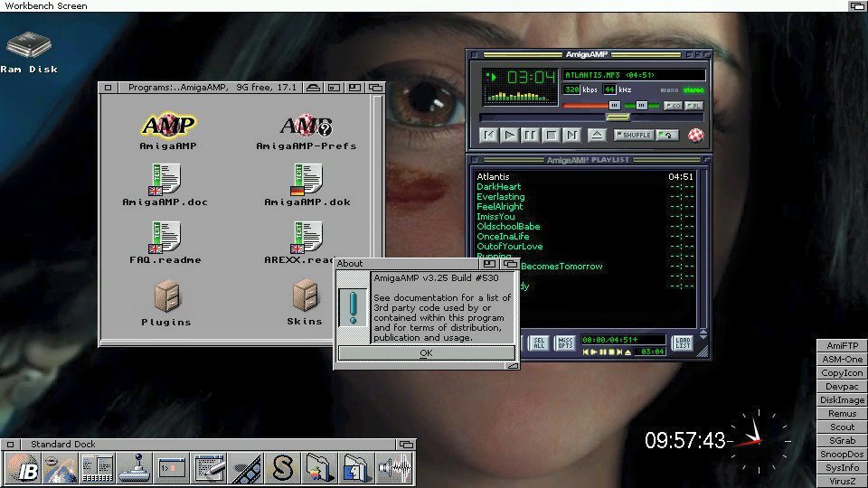Image resolution: width=868 pixels, height=488 pixels.
Task: Click OK in the About dialog
Action: (426, 353)
